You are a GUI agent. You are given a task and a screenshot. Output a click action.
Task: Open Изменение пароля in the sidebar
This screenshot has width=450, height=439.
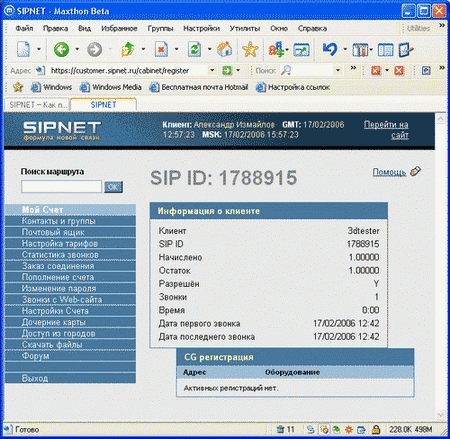[70, 289]
